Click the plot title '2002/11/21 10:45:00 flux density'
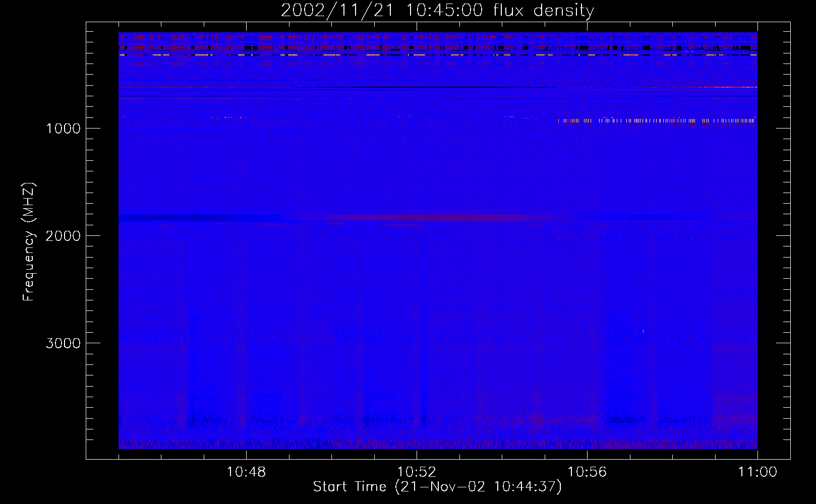 pyautogui.click(x=437, y=10)
